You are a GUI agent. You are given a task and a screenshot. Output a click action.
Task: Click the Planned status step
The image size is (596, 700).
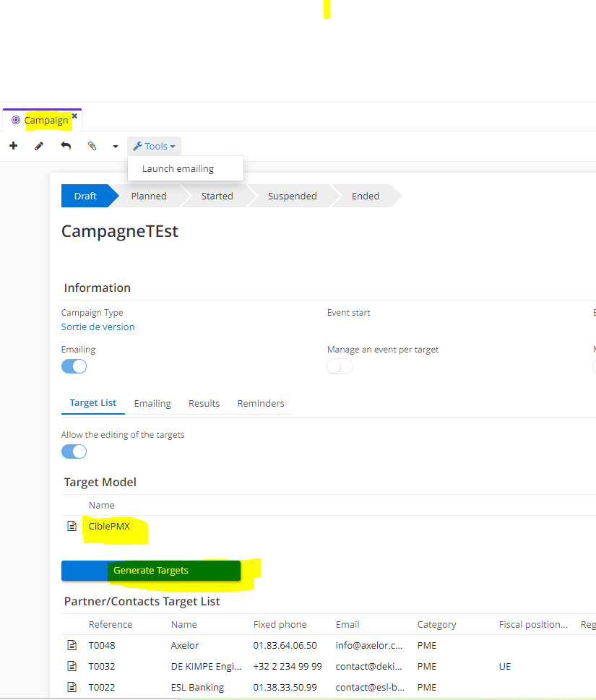point(149,196)
